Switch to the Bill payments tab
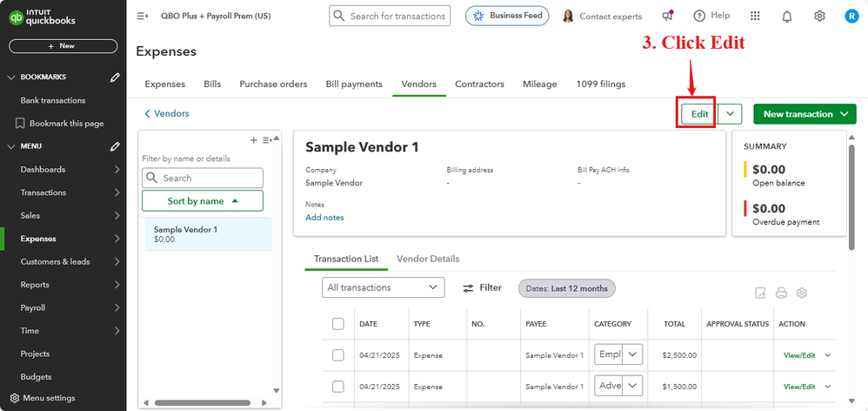868x411 pixels. (x=354, y=84)
